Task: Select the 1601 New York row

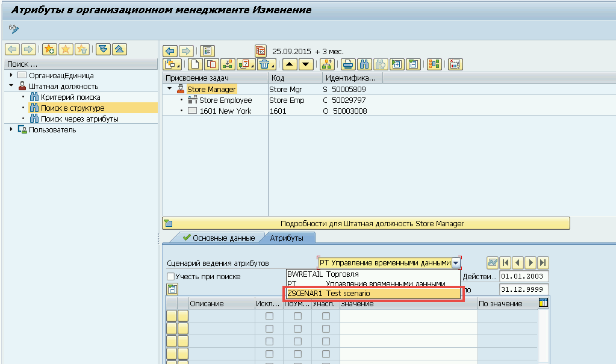Action: point(225,111)
